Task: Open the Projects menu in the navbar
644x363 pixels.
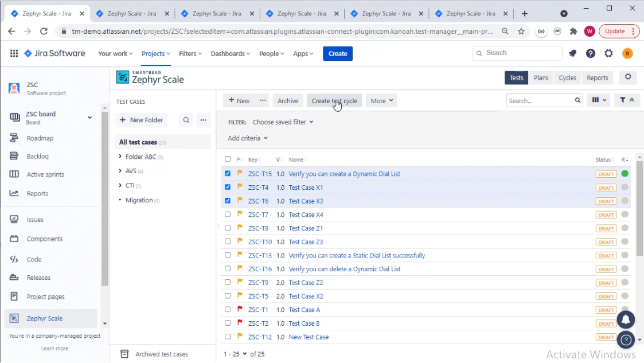Action: click(x=155, y=53)
